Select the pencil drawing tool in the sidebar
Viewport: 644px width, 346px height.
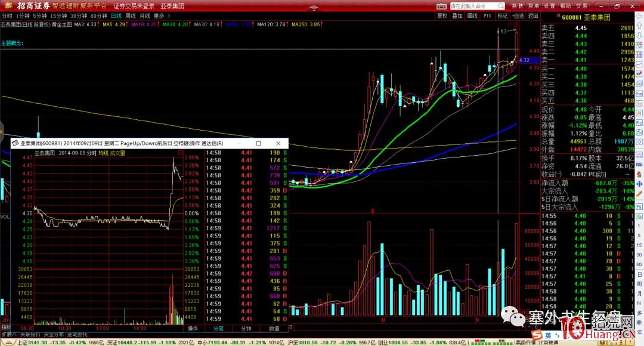[x=639, y=194]
